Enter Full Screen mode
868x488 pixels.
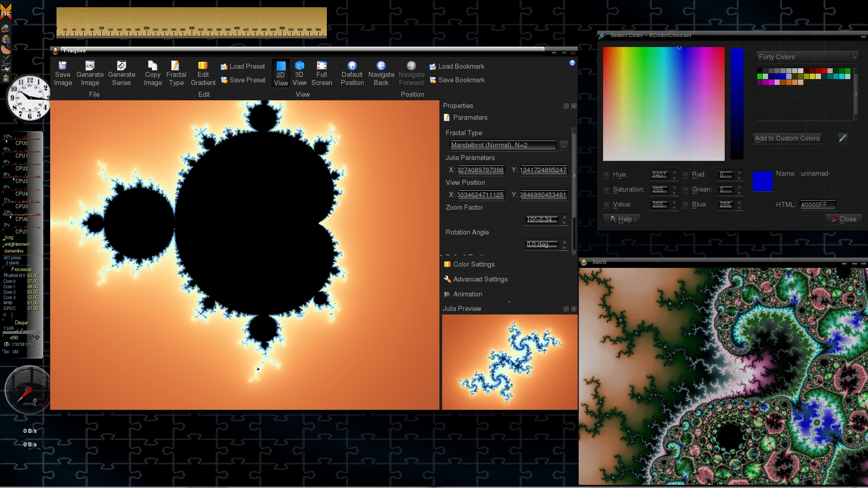point(321,66)
